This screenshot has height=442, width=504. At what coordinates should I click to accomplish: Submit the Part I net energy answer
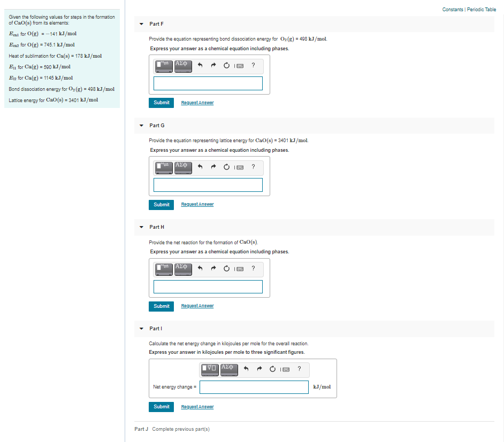pos(162,407)
